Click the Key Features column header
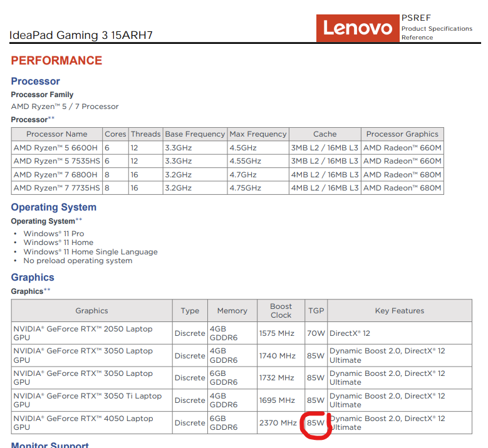Image resolution: width=488 pixels, height=448 pixels. point(399,311)
